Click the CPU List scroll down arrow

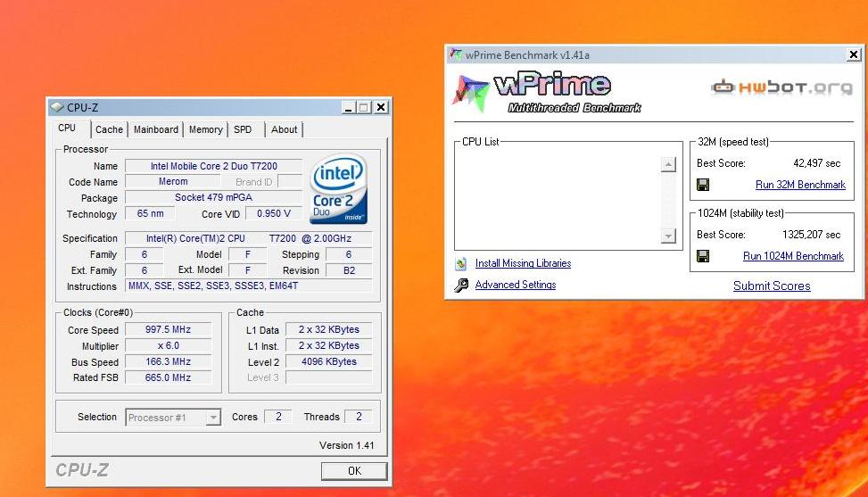pyautogui.click(x=668, y=236)
